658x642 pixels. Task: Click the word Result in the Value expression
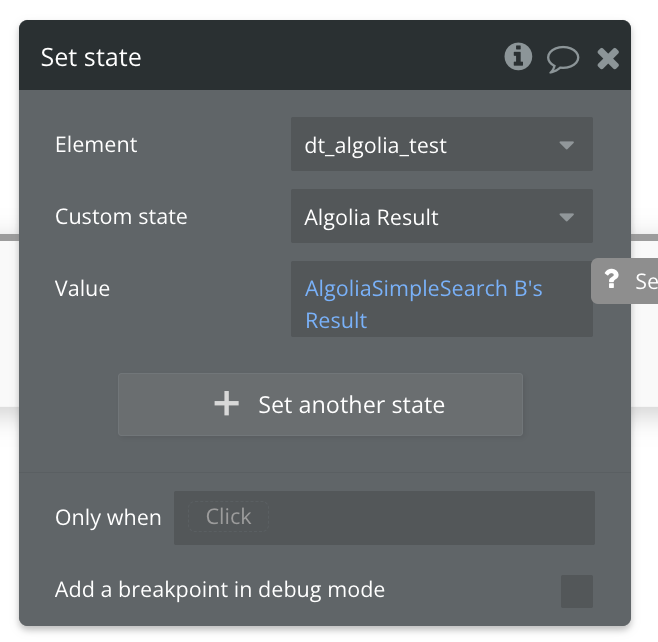point(336,321)
